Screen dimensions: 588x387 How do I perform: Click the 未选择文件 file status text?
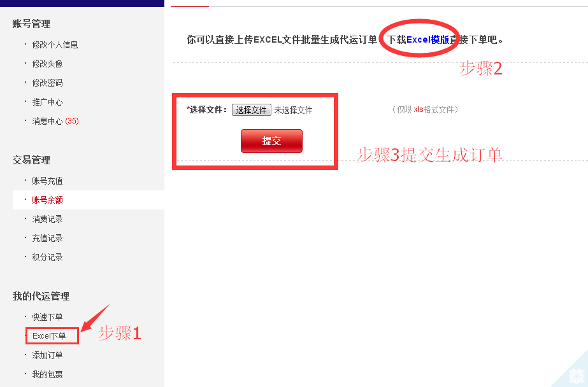pos(293,110)
